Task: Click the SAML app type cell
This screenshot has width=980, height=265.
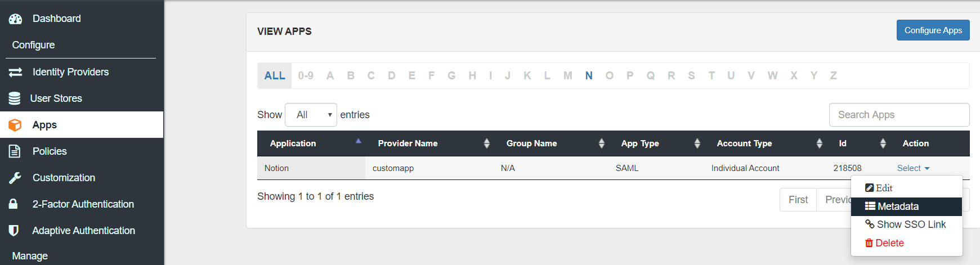Action: 656,168
